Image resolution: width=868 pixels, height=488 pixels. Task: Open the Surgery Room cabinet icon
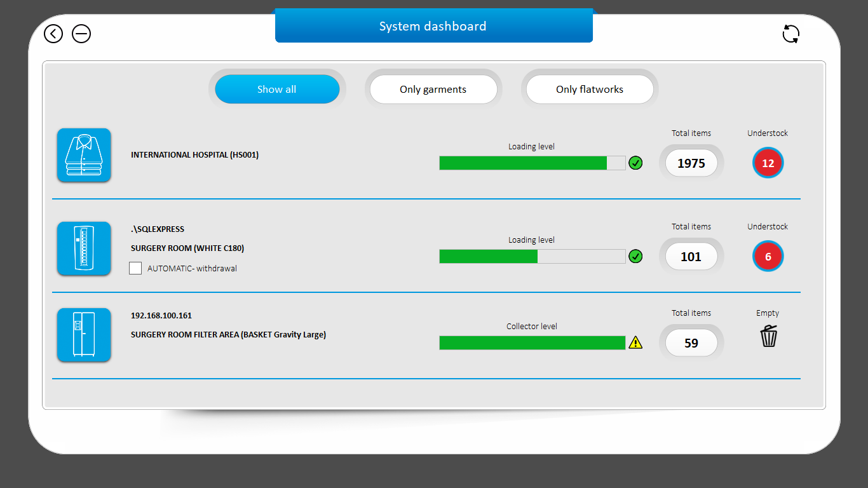click(84, 248)
